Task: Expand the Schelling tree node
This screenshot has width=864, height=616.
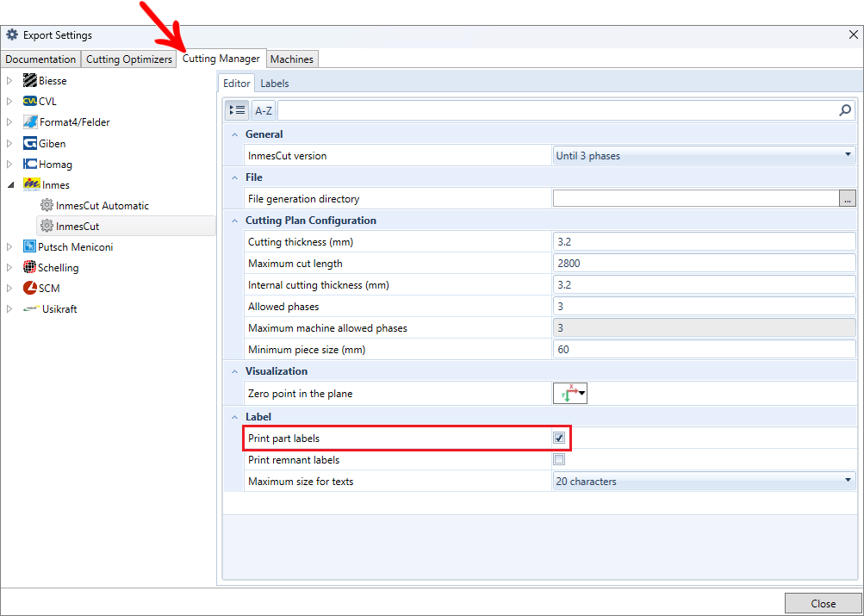Action: [9, 268]
